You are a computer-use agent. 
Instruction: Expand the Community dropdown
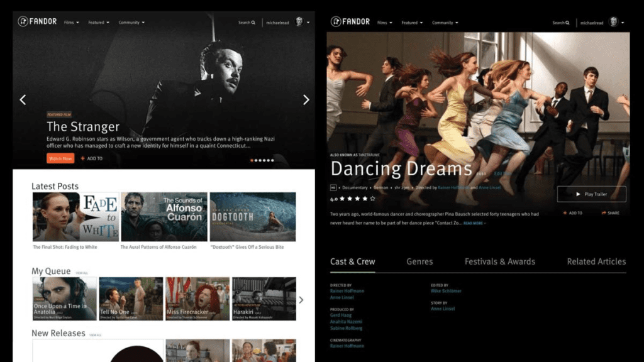[x=131, y=22]
